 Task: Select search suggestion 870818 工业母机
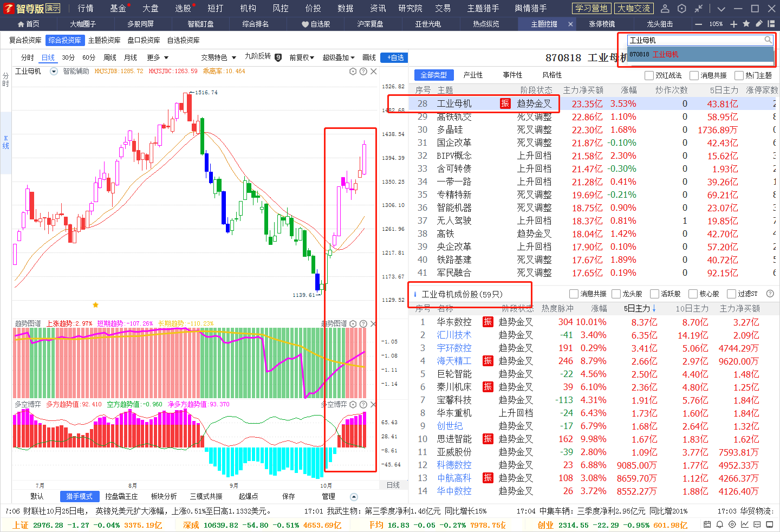click(x=700, y=54)
